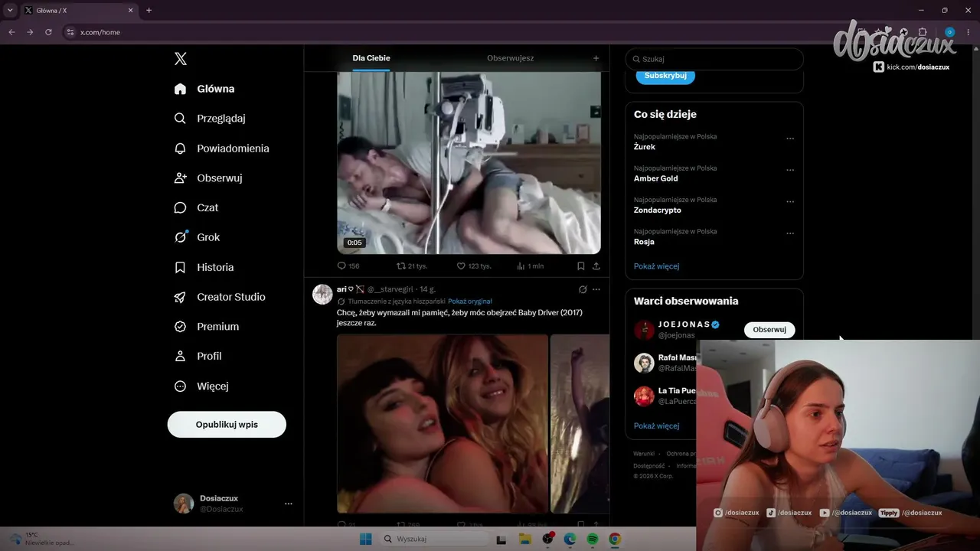This screenshot has height=551, width=980.
Task: Open Dosiaczux account options menu
Action: coord(289,504)
